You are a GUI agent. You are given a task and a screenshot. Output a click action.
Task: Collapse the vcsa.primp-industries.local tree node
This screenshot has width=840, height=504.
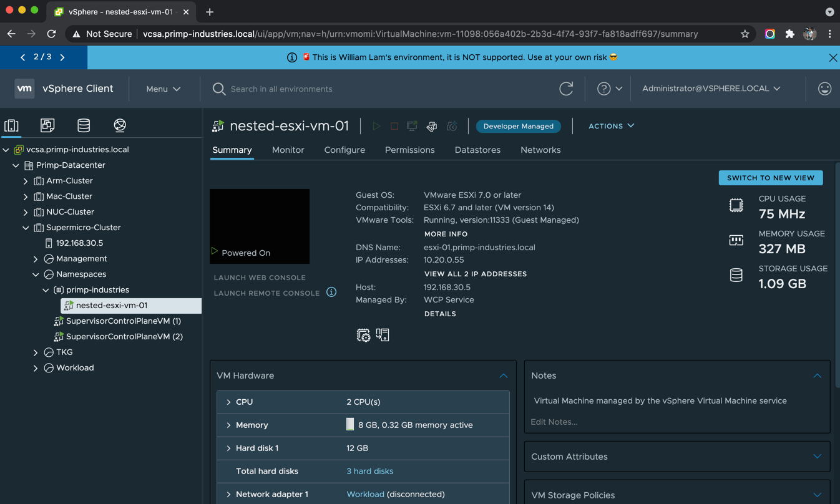click(x=6, y=150)
